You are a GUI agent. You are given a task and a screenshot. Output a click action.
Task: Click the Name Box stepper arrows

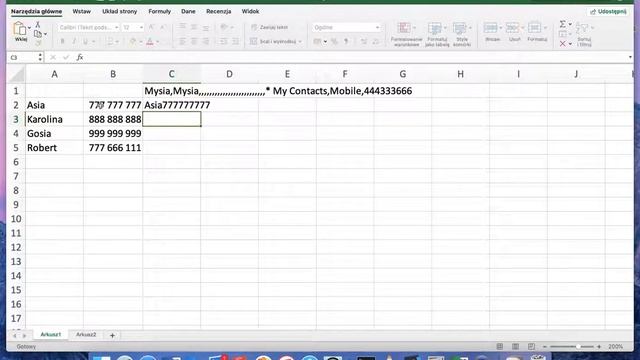pos(40,57)
